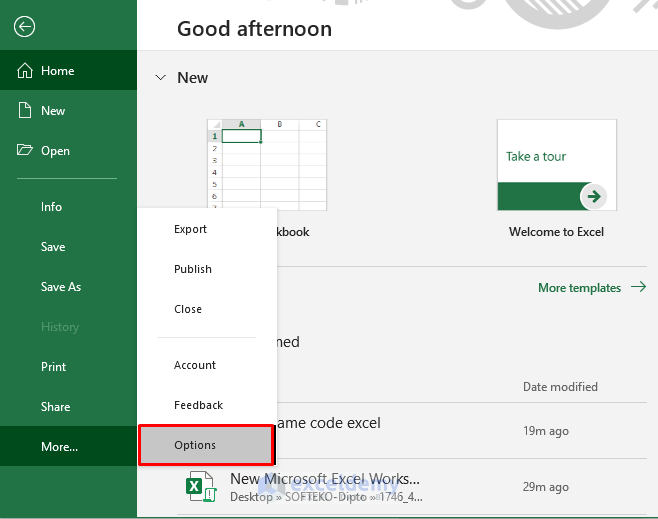The width and height of the screenshot is (658, 519).
Task: Choose Open in the sidebar
Action: pyautogui.click(x=68, y=151)
